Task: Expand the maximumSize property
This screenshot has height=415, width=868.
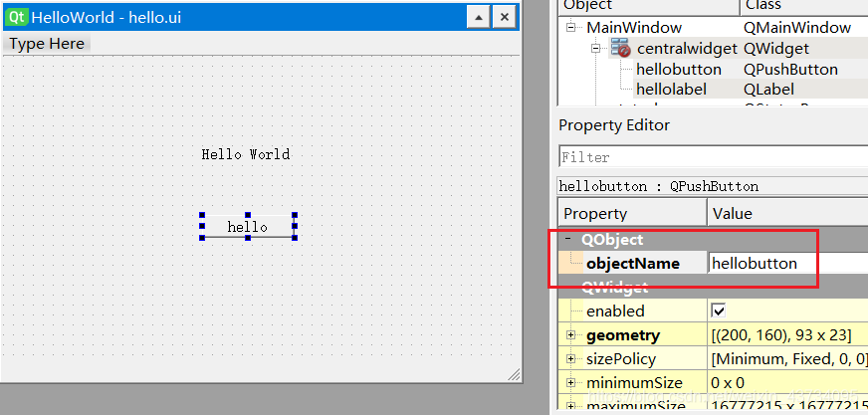Action: [570, 407]
